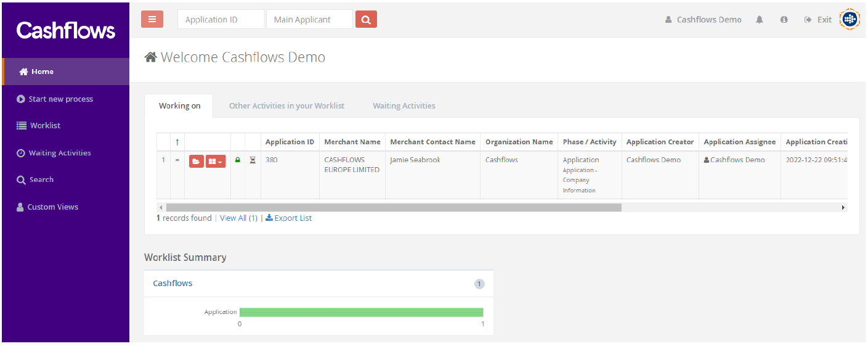
Task: Click into the Main Applicant field
Action: pos(309,19)
